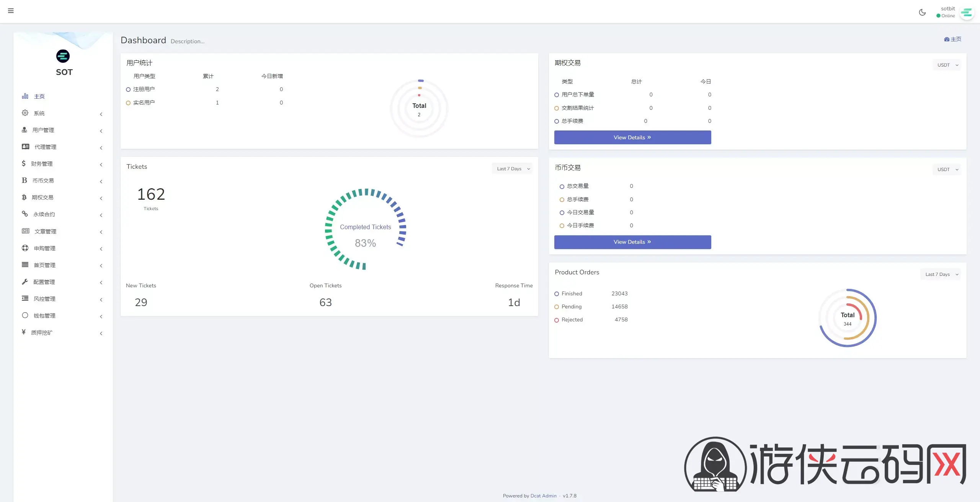
Task: Click the 质押挖矿 yen icon
Action: point(24,332)
